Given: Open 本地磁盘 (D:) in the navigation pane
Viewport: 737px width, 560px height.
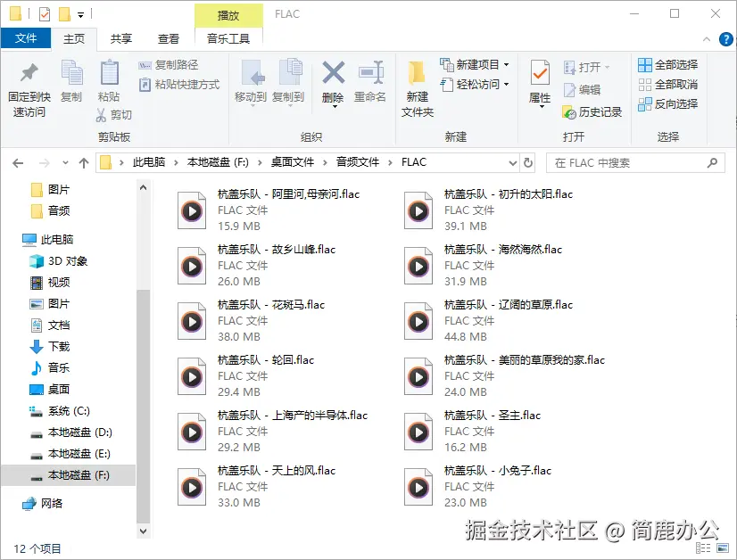Looking at the screenshot, I should (71, 432).
